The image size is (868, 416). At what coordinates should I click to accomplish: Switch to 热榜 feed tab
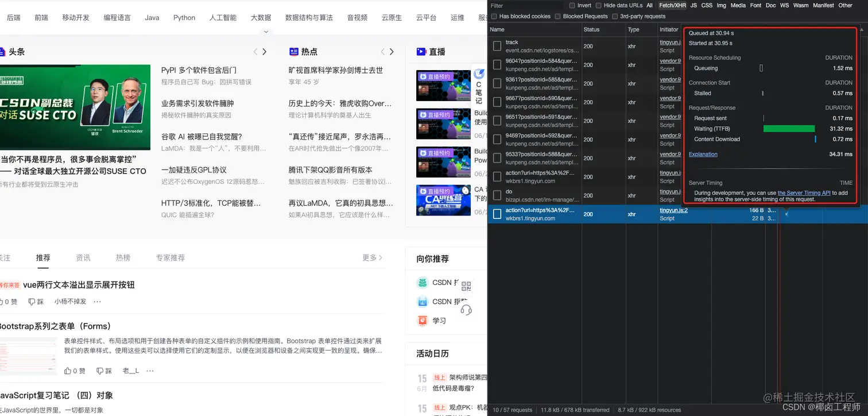click(x=123, y=258)
